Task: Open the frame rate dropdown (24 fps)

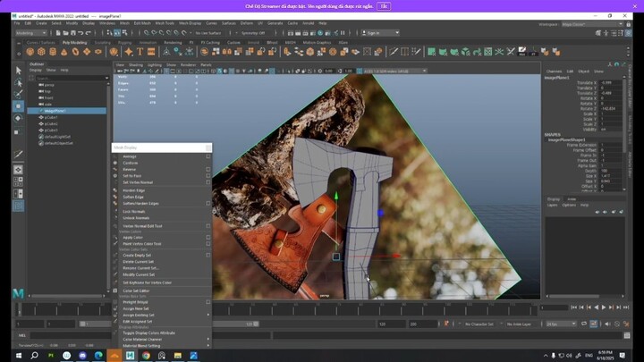Action: [x=561, y=324]
